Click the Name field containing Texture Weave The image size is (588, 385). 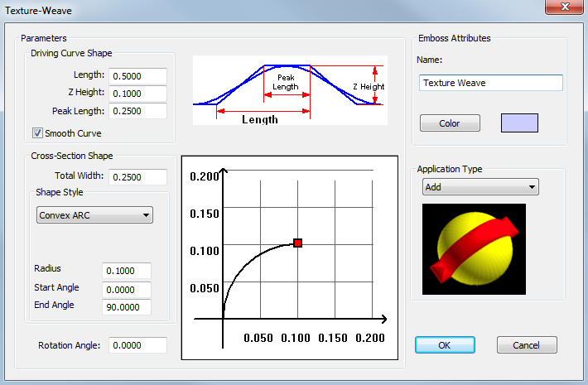click(491, 83)
